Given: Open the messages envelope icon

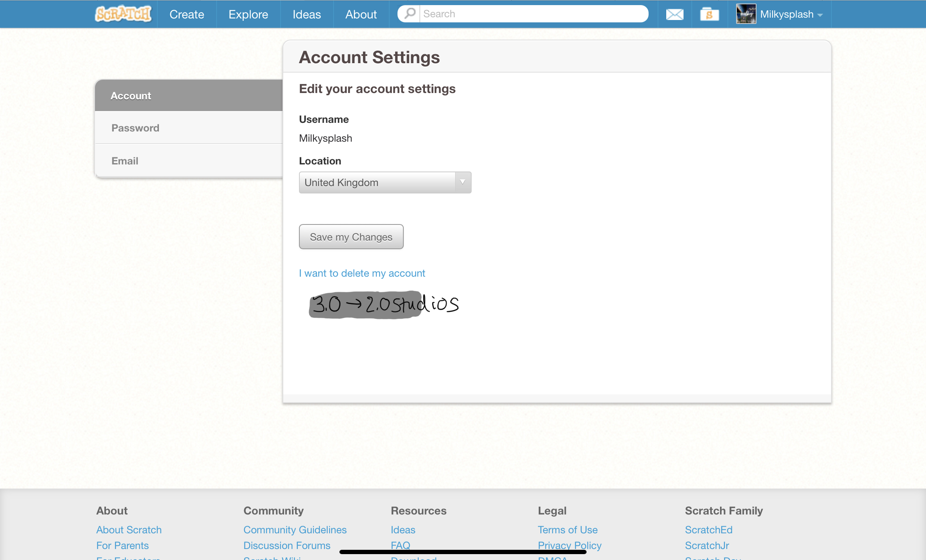Looking at the screenshot, I should point(674,15).
